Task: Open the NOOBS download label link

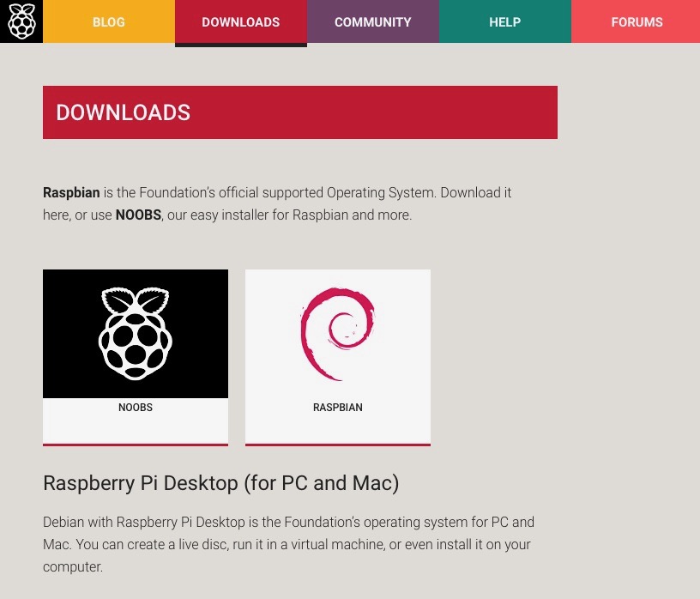Action: click(136, 408)
